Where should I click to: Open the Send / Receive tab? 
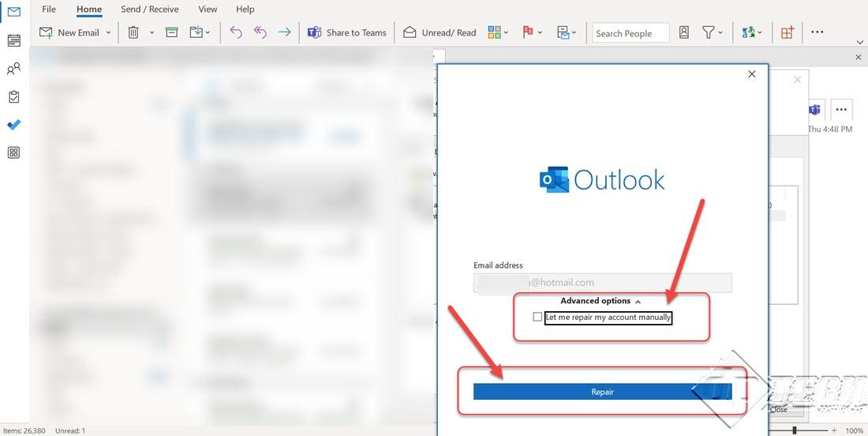coord(150,9)
